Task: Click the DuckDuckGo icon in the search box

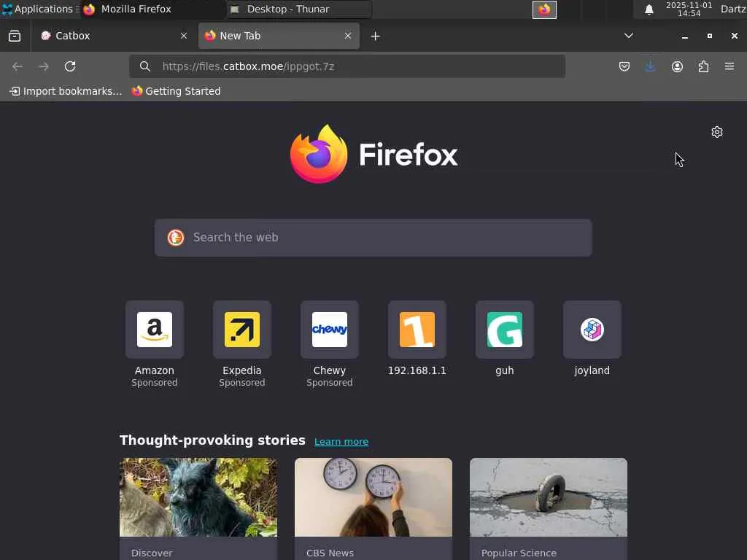Action: (x=176, y=237)
